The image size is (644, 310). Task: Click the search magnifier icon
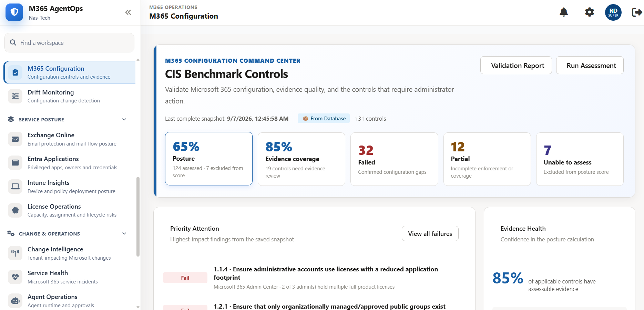pyautogui.click(x=13, y=42)
